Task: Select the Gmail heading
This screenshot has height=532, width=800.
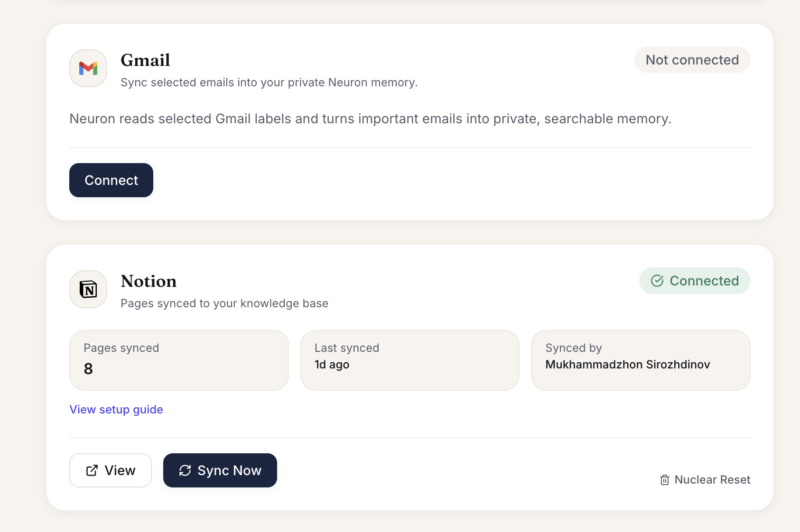Action: (x=145, y=60)
